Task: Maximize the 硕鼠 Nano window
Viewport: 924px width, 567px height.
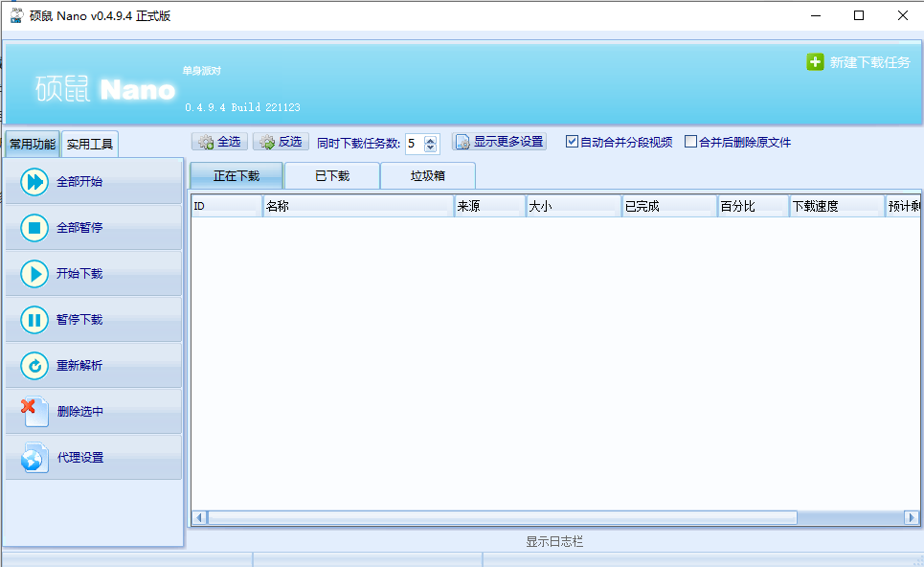Action: (x=859, y=16)
